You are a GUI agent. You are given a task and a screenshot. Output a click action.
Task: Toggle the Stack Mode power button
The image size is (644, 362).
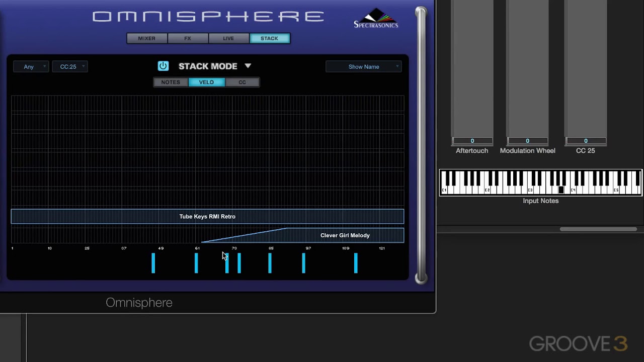(163, 66)
